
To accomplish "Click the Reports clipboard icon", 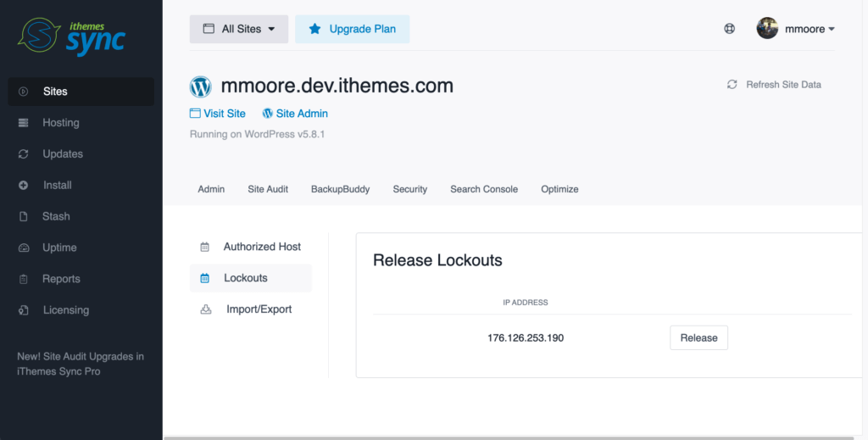I will coord(23,279).
